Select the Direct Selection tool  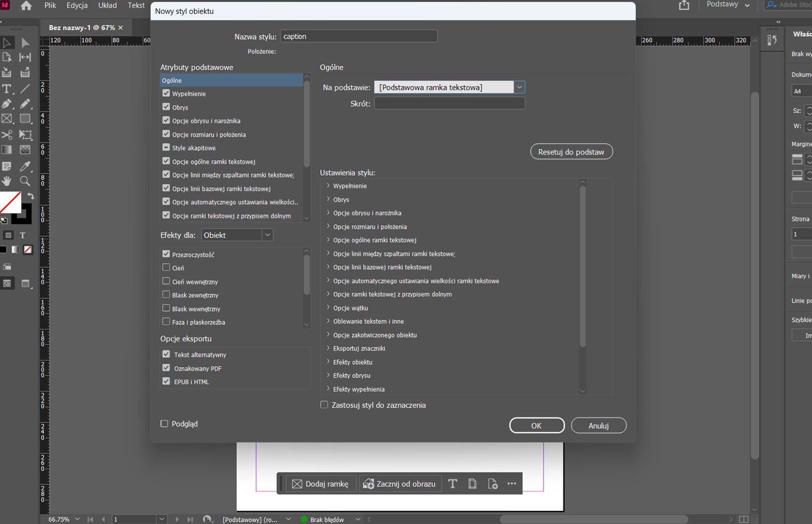coord(25,43)
